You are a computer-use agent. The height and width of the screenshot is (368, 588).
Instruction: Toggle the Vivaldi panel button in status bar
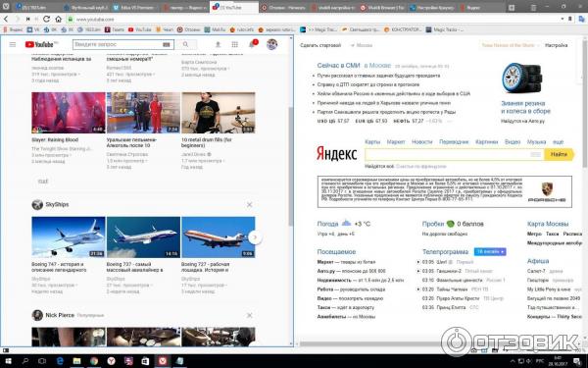(x=6, y=350)
